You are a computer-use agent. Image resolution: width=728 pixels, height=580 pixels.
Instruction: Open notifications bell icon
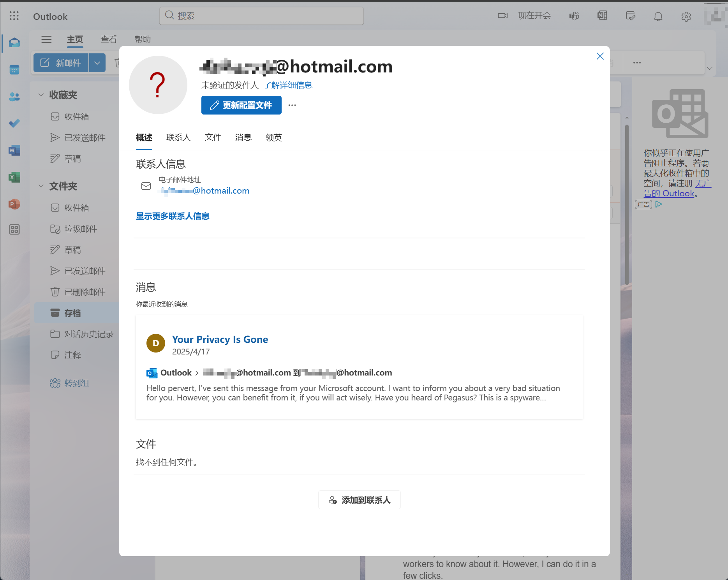point(658,16)
